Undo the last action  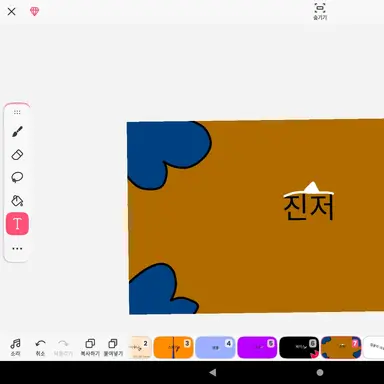[40, 347]
